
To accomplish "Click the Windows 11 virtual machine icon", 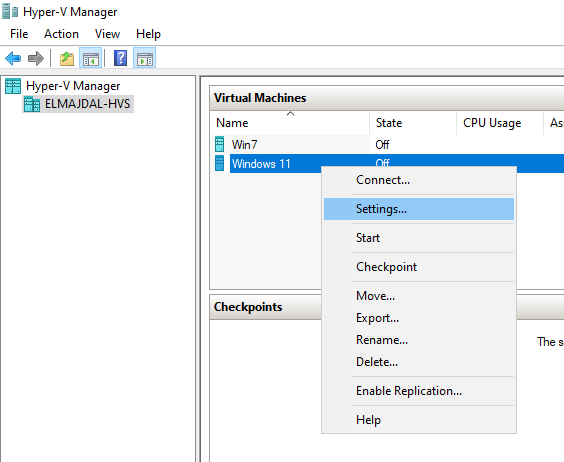I will (x=219, y=163).
